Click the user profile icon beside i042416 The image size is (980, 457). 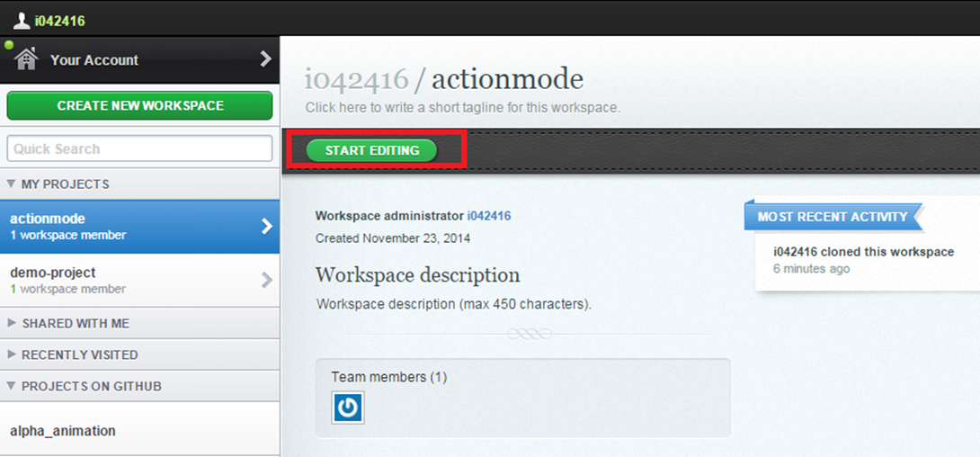tap(22, 21)
